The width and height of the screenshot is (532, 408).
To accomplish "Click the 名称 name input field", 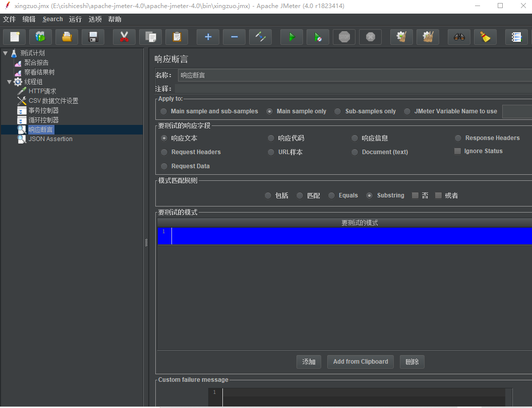I will pyautogui.click(x=355, y=75).
